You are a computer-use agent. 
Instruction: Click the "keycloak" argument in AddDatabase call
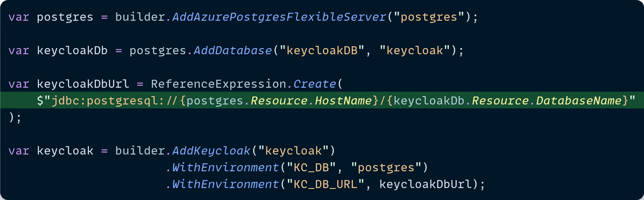click(x=415, y=51)
